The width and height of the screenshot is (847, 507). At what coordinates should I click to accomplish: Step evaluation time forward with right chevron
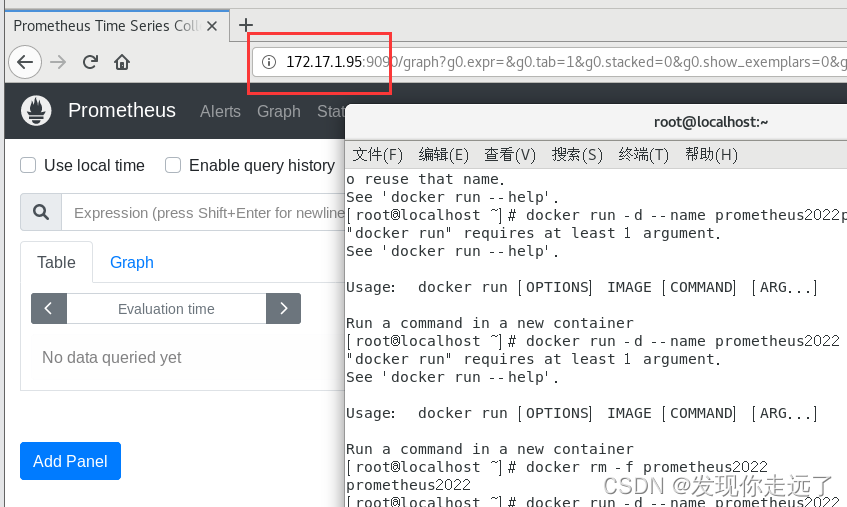pyautogui.click(x=284, y=308)
